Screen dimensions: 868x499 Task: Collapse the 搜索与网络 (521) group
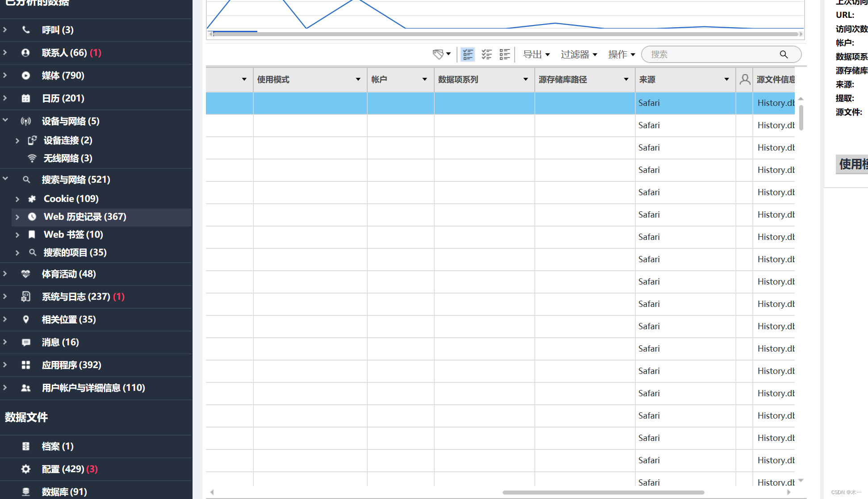tap(5, 179)
